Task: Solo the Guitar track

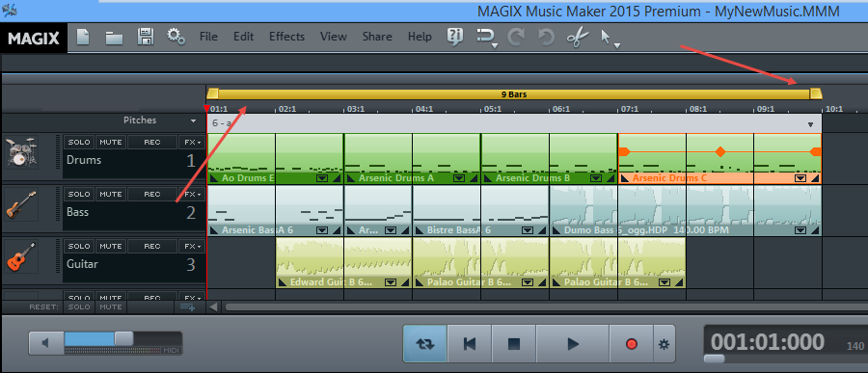Action: (x=79, y=247)
